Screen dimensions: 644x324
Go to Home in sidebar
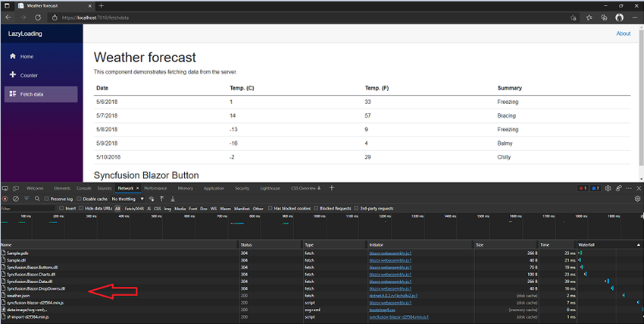(41, 56)
